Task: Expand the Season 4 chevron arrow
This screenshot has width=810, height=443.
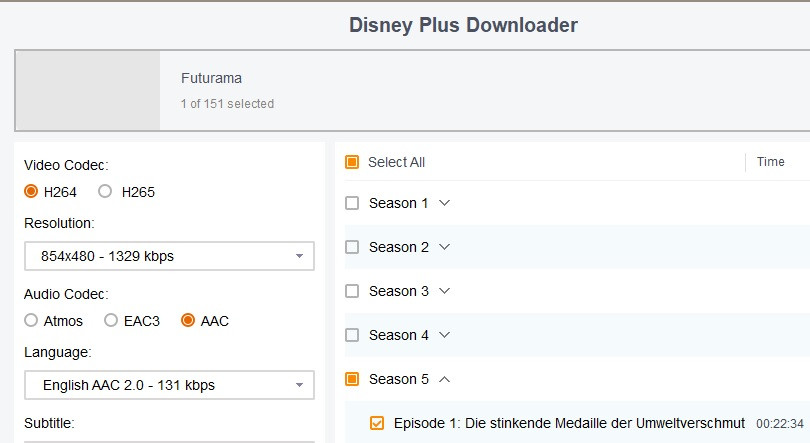Action: (x=444, y=335)
